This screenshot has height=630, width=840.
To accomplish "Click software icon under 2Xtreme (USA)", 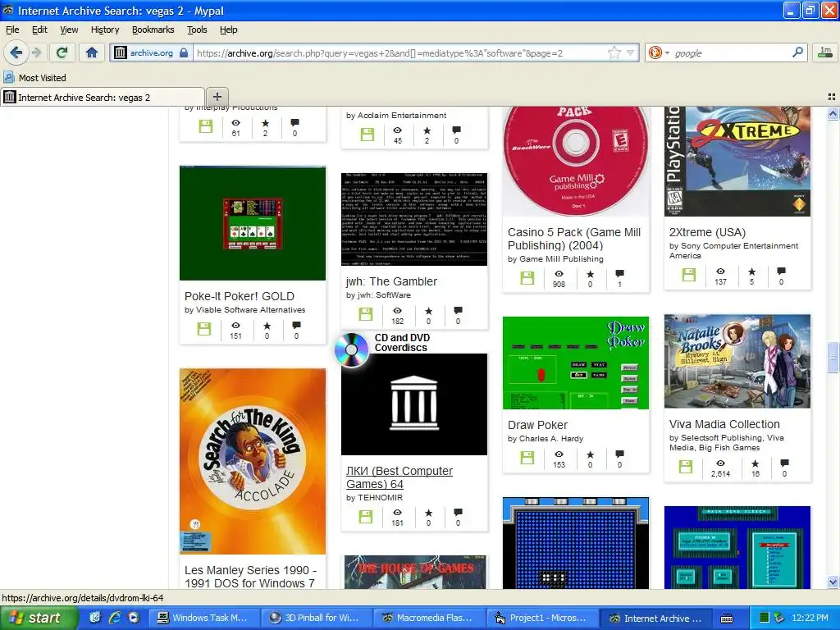I will pyautogui.click(x=689, y=275).
